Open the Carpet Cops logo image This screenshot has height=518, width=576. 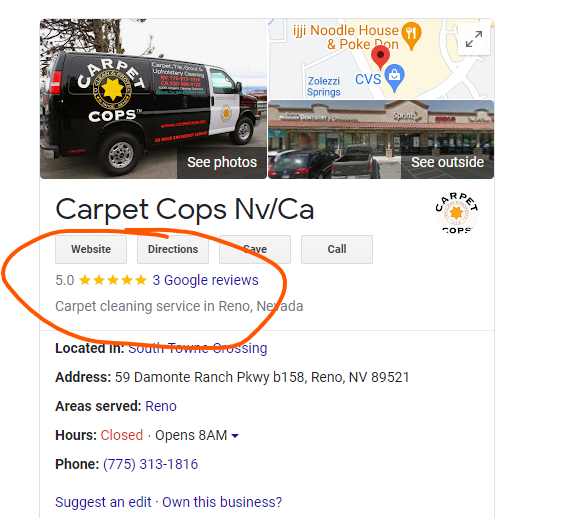pyautogui.click(x=457, y=213)
